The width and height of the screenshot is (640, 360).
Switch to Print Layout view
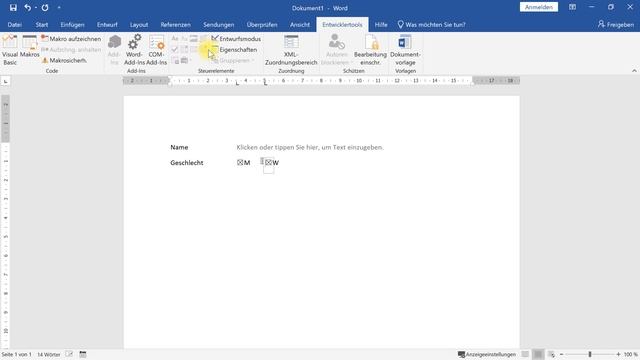[538, 354]
